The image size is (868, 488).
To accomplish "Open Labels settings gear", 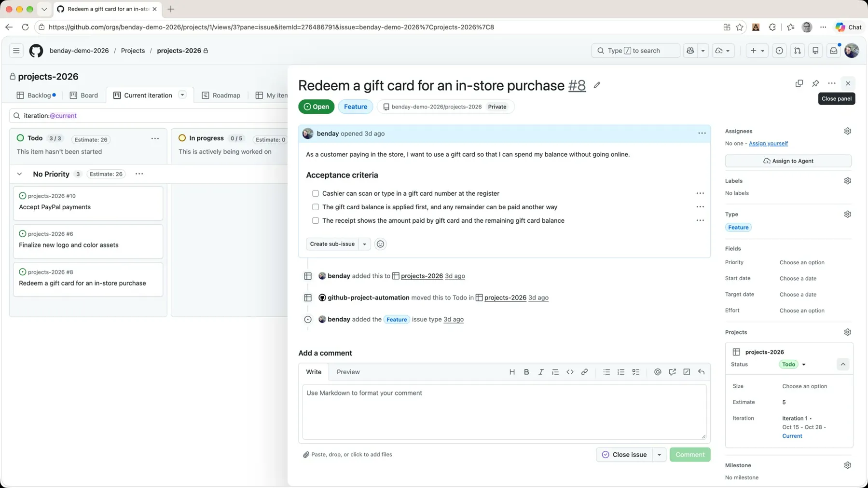I will 848,181.
